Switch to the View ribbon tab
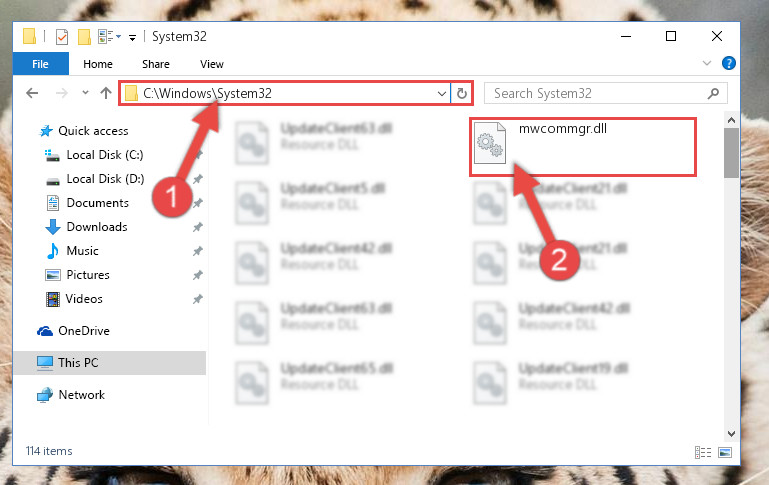The image size is (769, 485). (x=212, y=64)
